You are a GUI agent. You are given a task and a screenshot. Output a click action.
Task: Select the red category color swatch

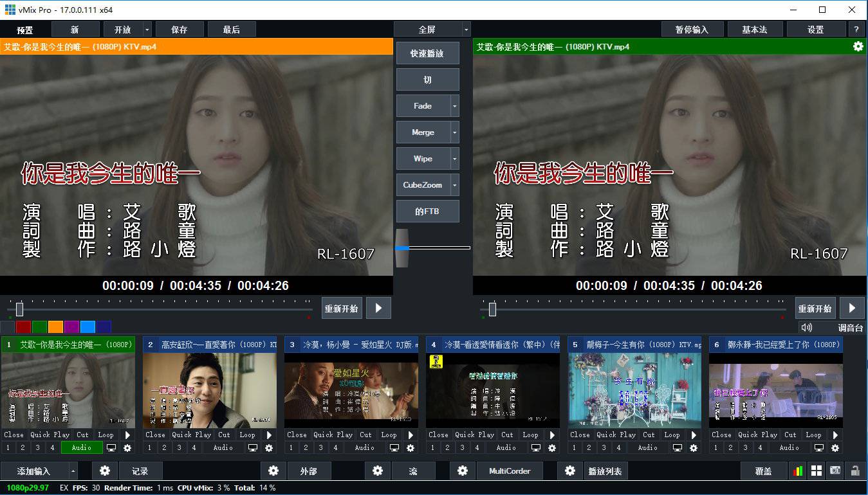click(x=24, y=327)
